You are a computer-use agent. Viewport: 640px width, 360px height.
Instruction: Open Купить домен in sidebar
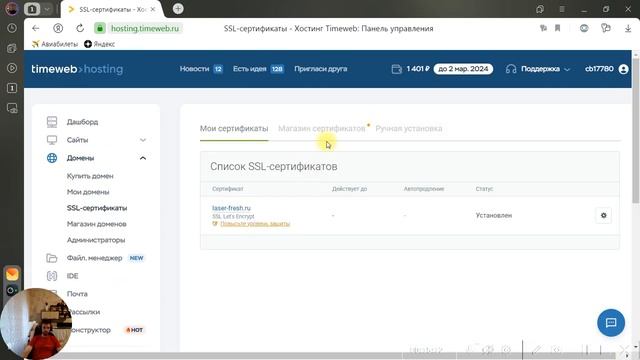tap(90, 176)
